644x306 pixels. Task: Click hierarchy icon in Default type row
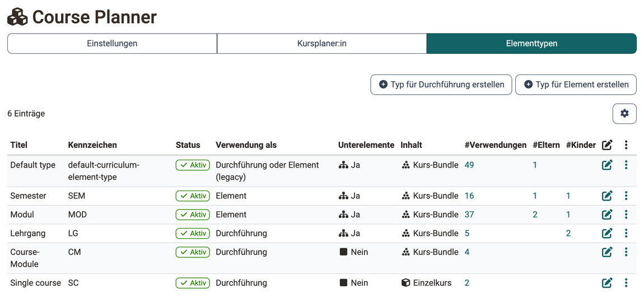click(x=343, y=165)
